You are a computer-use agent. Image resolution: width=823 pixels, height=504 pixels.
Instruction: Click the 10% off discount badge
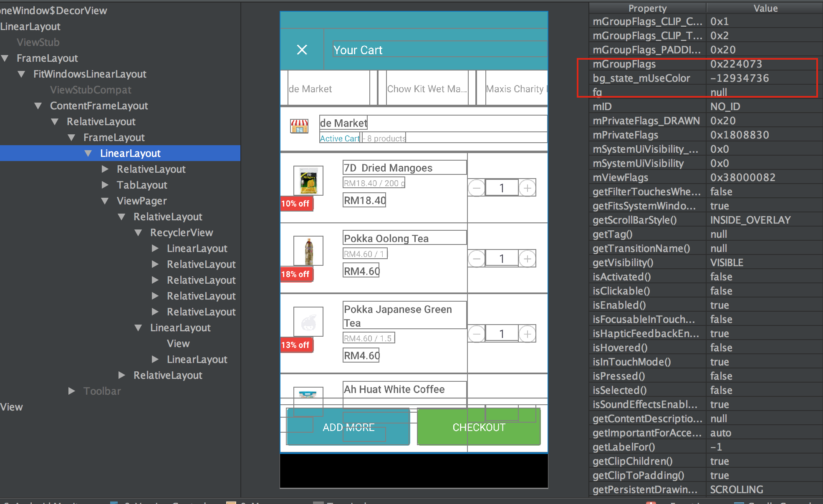(296, 204)
